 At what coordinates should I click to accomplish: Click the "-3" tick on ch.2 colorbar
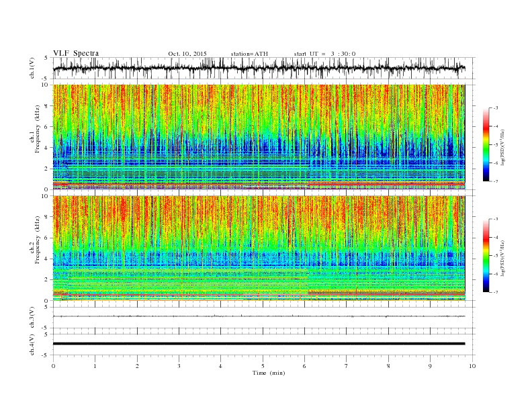[x=496, y=219]
